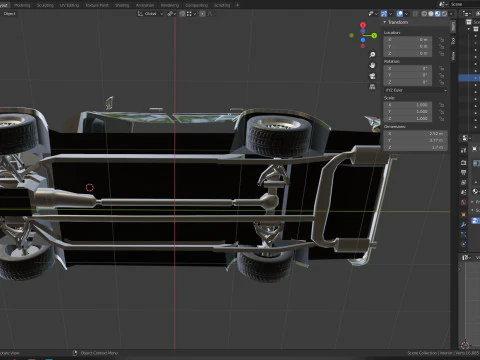Open the View tab in the sidebar

pos(453,55)
